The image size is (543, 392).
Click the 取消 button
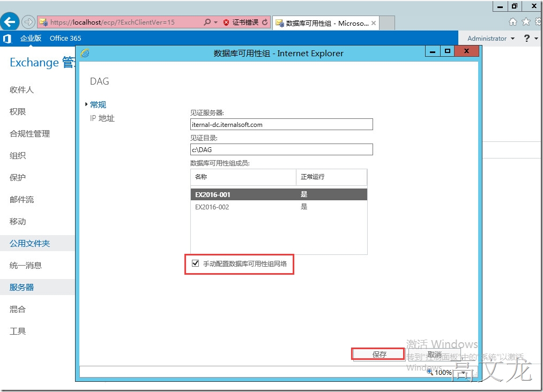point(435,355)
